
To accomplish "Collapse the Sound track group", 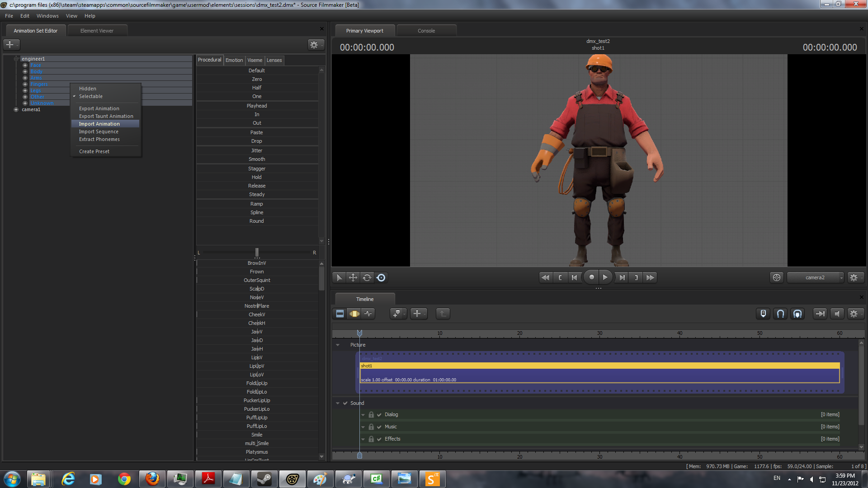I will coord(338,403).
